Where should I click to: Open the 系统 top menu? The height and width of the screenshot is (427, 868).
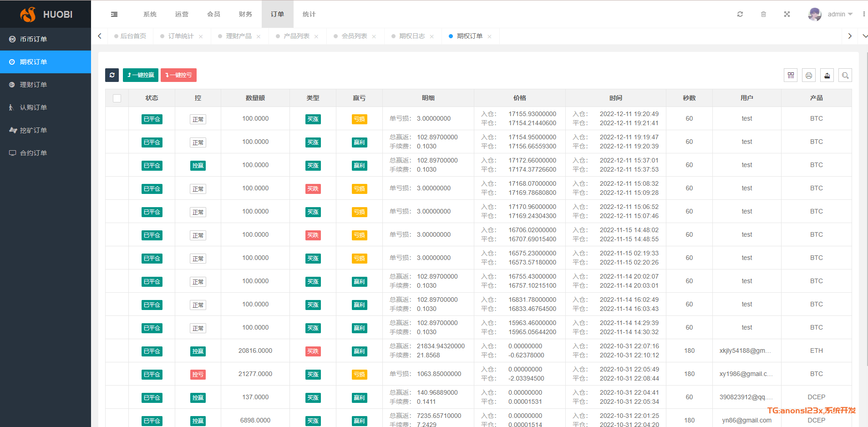150,14
